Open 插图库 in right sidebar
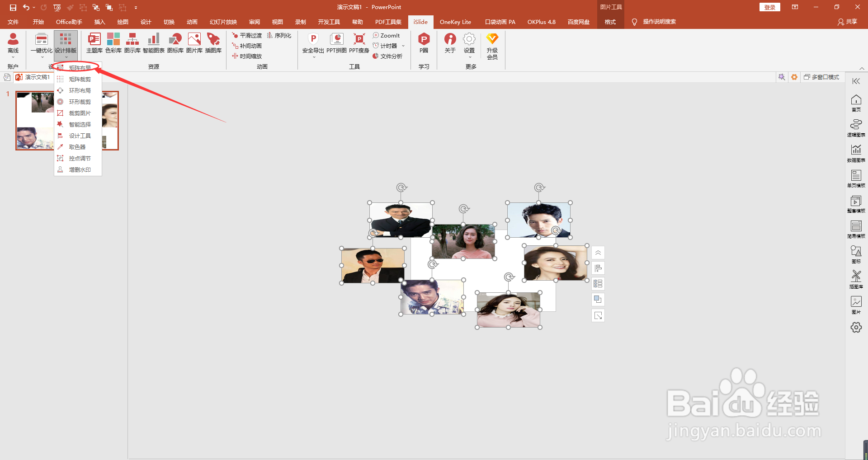The width and height of the screenshot is (868, 460). tap(856, 280)
